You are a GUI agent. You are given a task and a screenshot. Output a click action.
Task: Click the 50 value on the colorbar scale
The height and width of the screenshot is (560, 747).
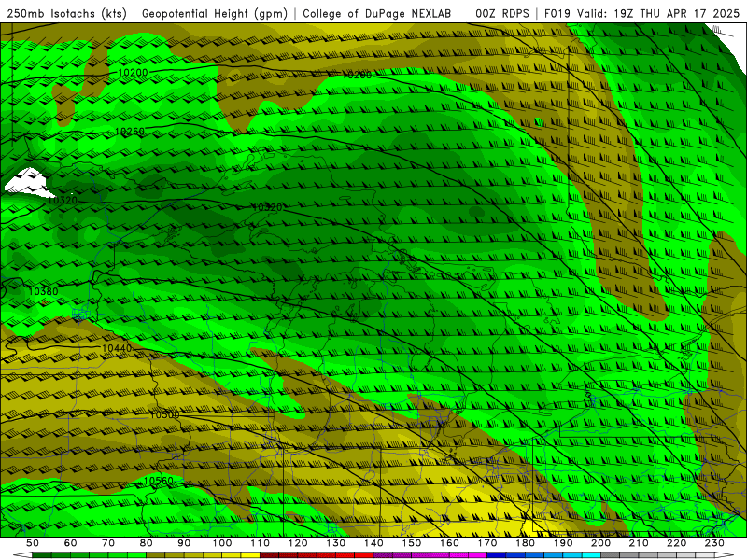click(33, 543)
